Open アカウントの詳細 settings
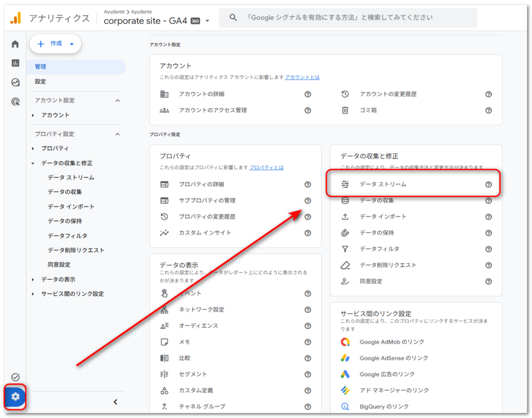Image resolution: width=532 pixels, height=418 pixels. [202, 94]
